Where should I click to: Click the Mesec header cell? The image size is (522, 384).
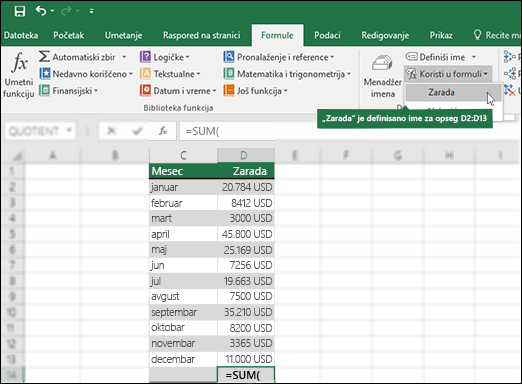183,171
